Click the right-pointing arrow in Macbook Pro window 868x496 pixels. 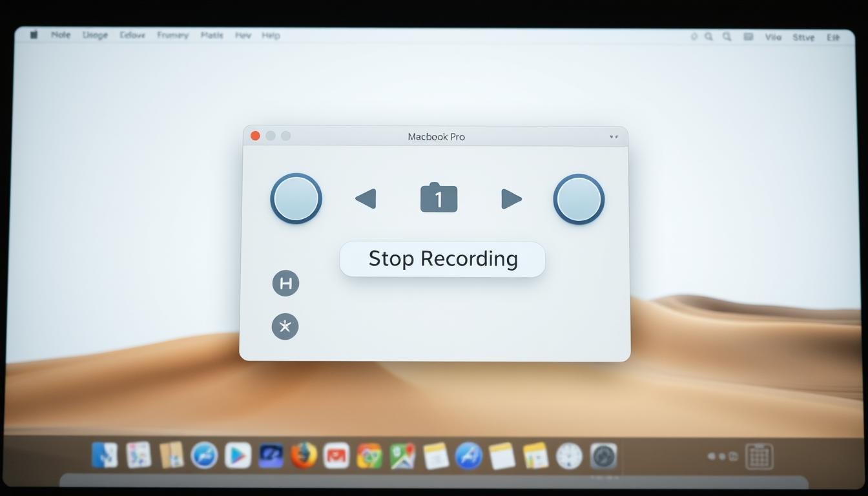pos(511,199)
